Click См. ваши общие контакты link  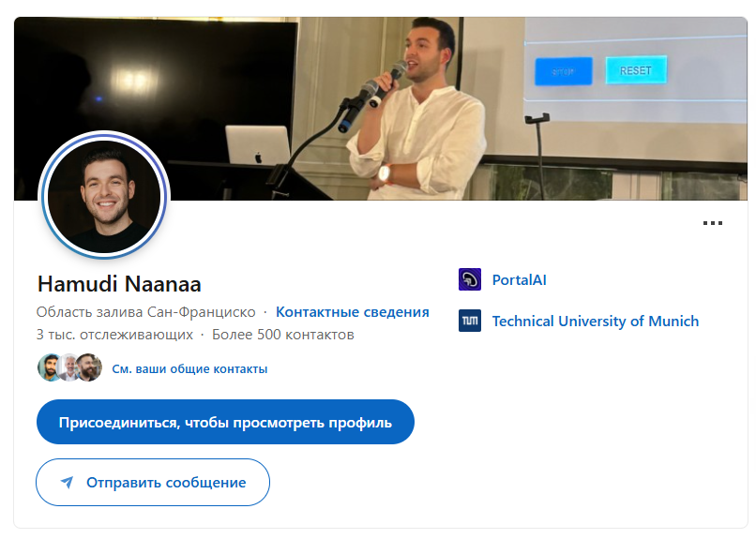click(189, 369)
